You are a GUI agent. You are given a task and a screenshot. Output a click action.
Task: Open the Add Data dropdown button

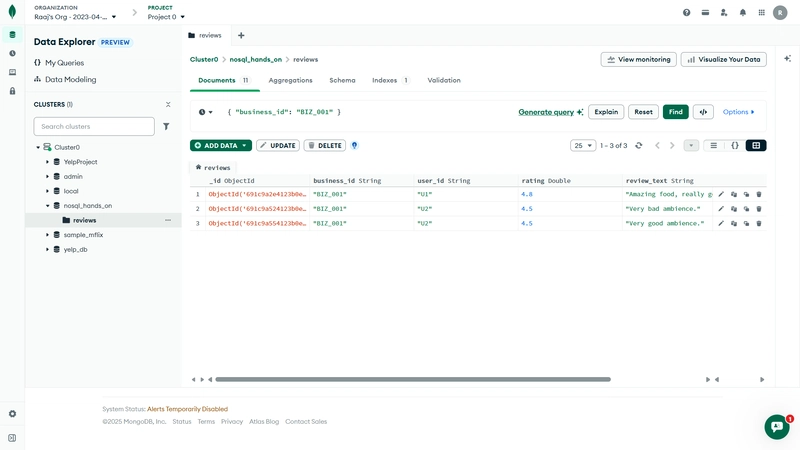(x=221, y=145)
